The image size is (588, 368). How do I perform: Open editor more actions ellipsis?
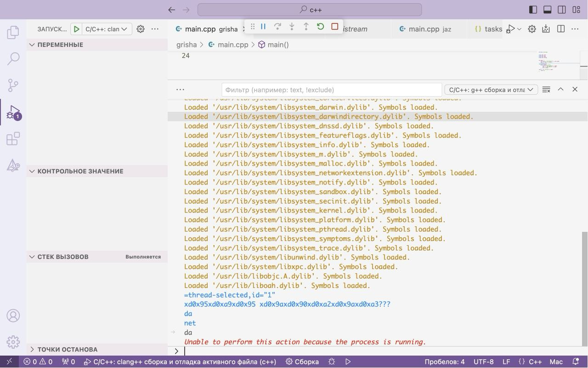[x=575, y=29]
